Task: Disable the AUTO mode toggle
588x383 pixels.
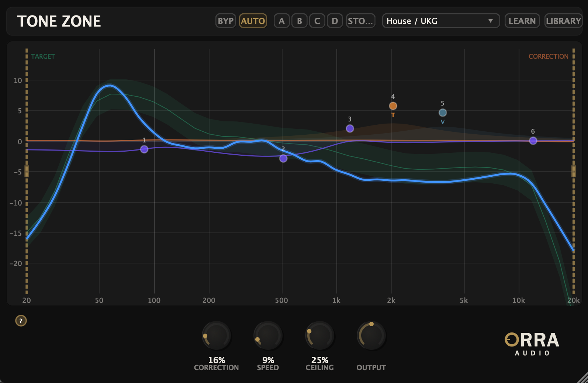Action: [253, 21]
